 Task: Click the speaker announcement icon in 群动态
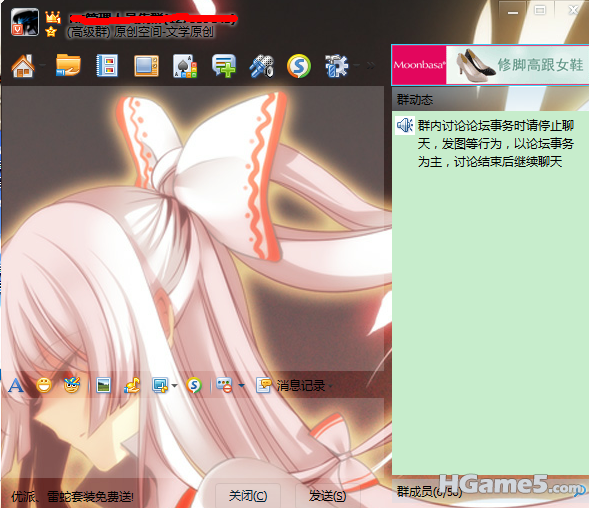pos(405,125)
